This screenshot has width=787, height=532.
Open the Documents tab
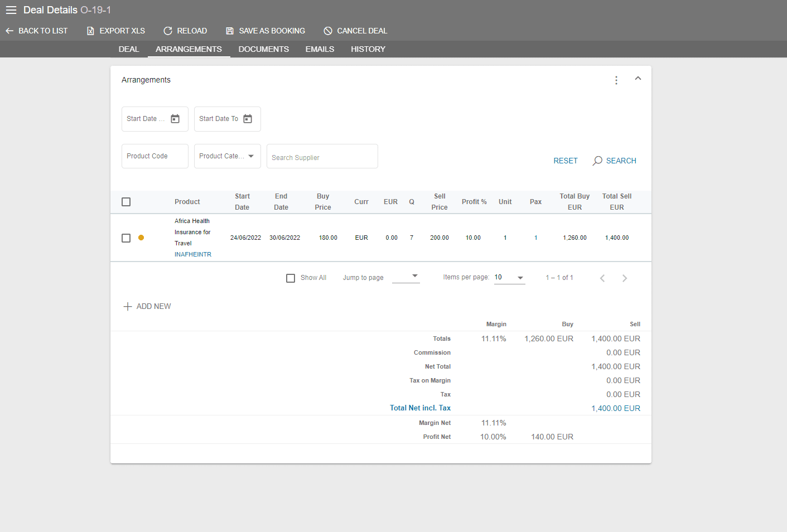(264, 49)
